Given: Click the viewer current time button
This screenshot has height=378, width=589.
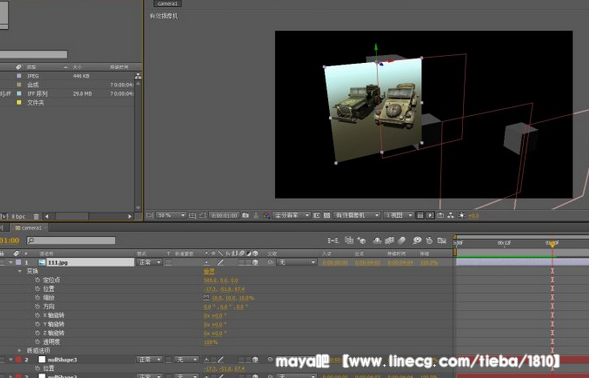Looking at the screenshot, I should 224,215.
